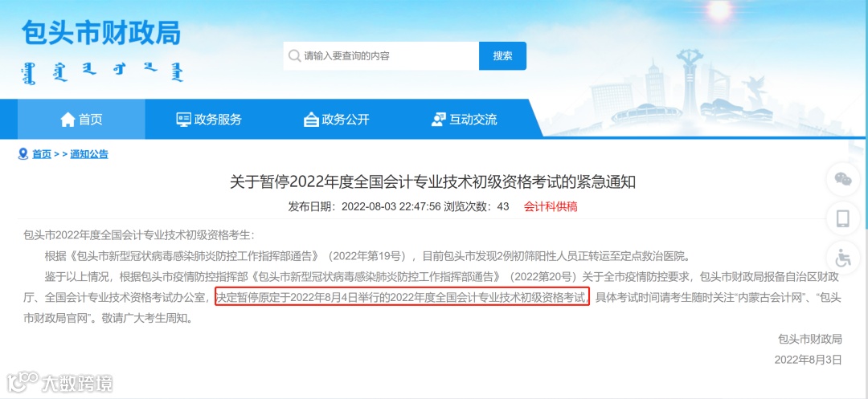Click the building icon beside 政务公开
This screenshot has width=868, height=399.
[311, 120]
